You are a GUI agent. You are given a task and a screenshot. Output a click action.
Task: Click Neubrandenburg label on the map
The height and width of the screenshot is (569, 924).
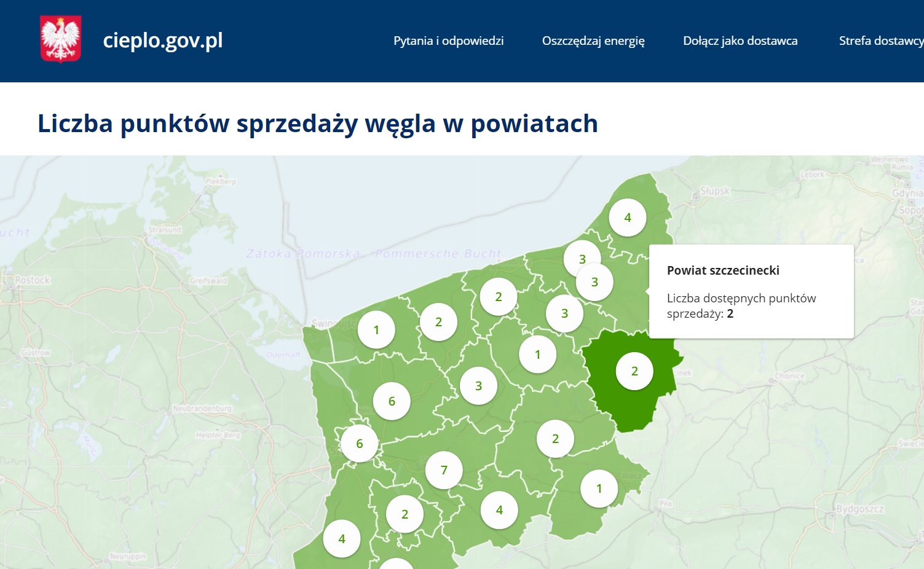pyautogui.click(x=202, y=409)
